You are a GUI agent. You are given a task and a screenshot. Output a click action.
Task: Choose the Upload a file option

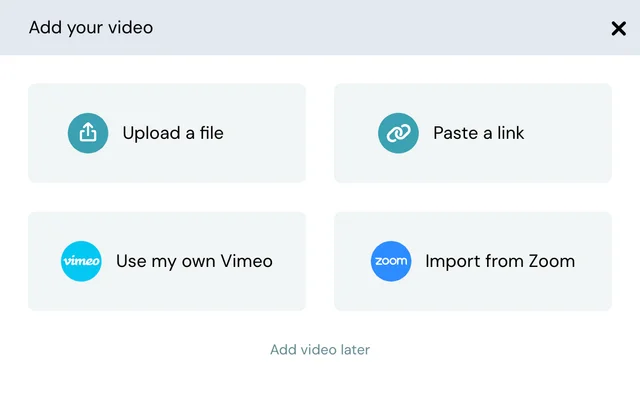(x=167, y=133)
